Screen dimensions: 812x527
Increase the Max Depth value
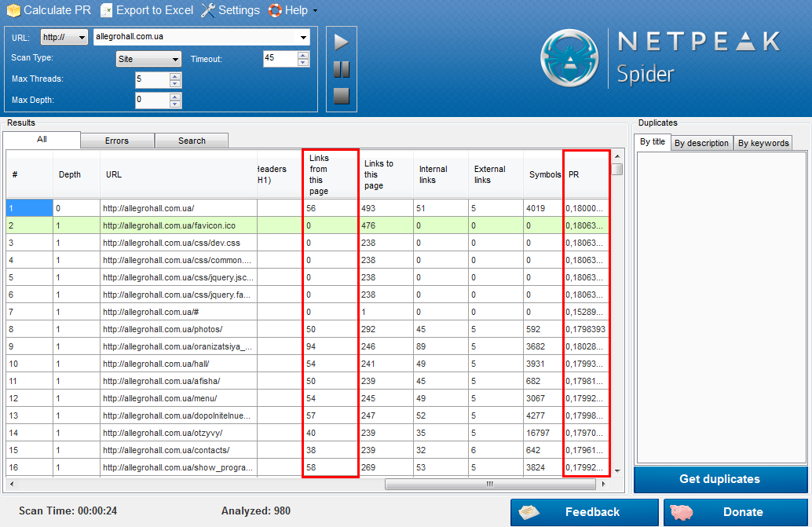176,97
